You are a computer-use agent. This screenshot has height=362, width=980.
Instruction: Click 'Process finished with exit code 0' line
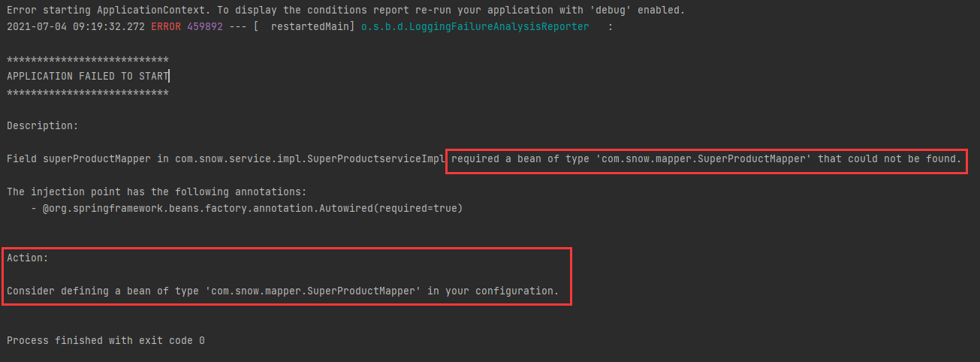(x=105, y=340)
